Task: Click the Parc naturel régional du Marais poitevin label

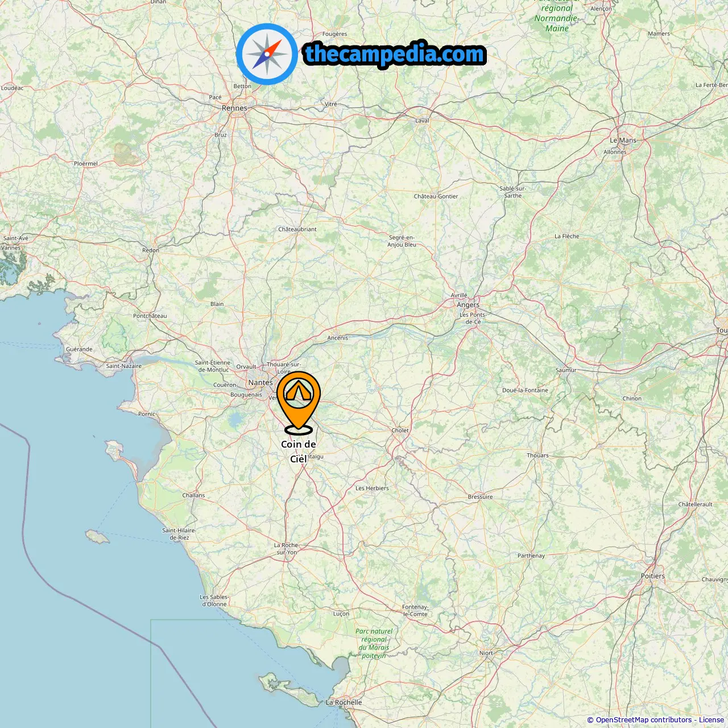Action: pos(374,643)
